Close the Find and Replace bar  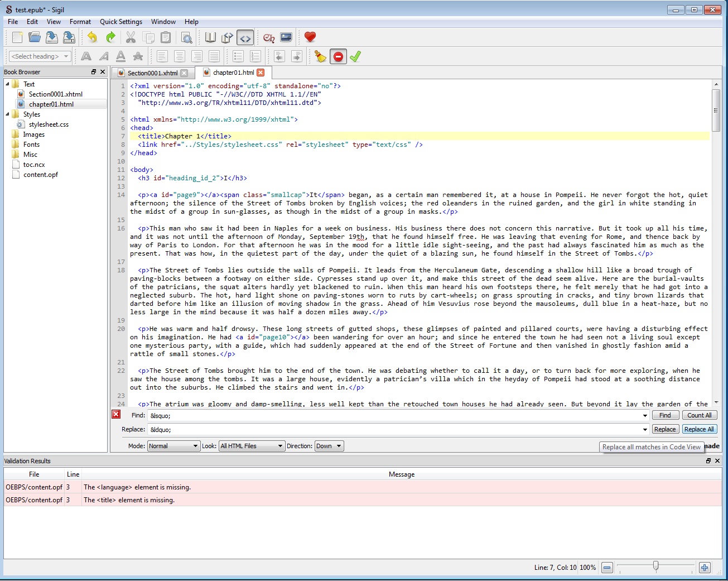tap(116, 414)
